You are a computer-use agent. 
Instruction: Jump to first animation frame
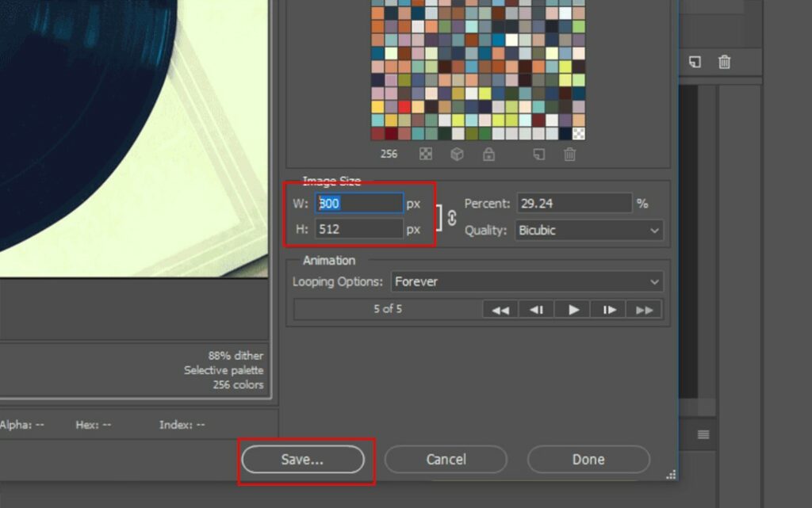(500, 310)
